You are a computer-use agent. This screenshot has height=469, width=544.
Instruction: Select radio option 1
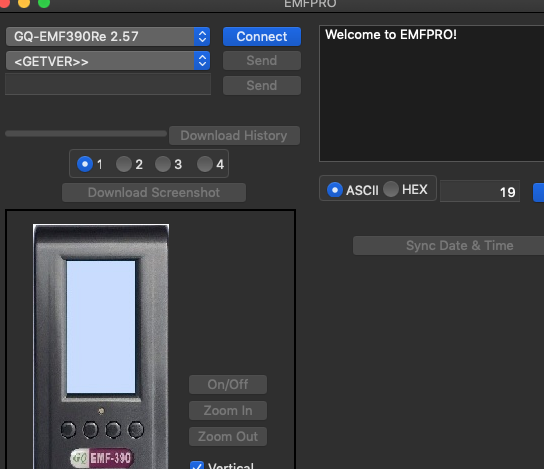(85, 164)
